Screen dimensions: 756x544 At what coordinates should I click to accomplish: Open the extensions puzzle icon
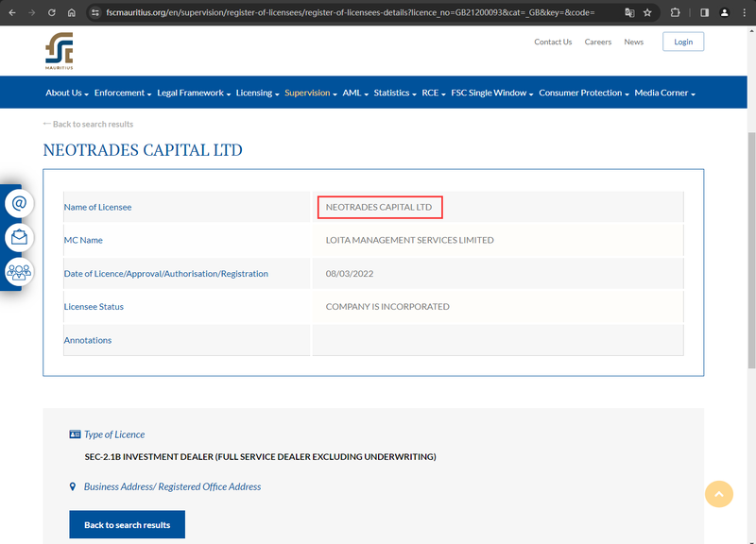coord(675,12)
